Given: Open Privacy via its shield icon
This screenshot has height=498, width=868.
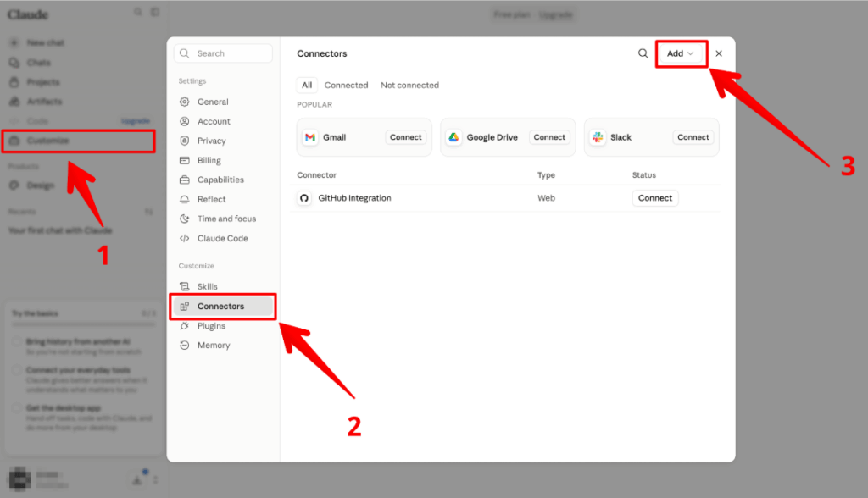Looking at the screenshot, I should tap(184, 141).
